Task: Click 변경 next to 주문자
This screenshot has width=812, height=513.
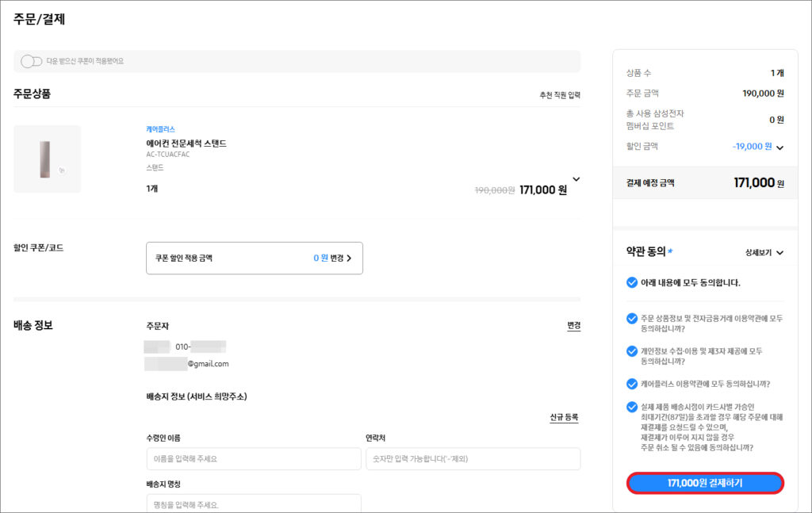Action: coord(573,326)
